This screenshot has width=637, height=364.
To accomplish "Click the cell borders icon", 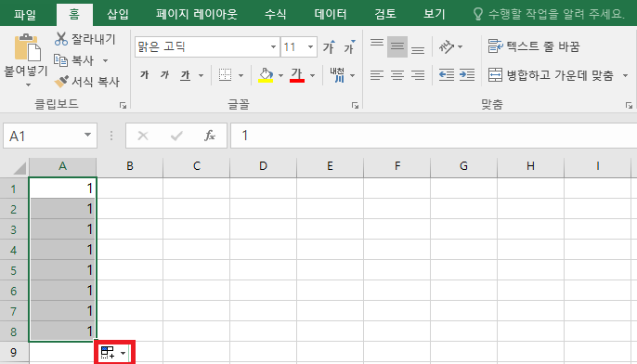I will (225, 75).
